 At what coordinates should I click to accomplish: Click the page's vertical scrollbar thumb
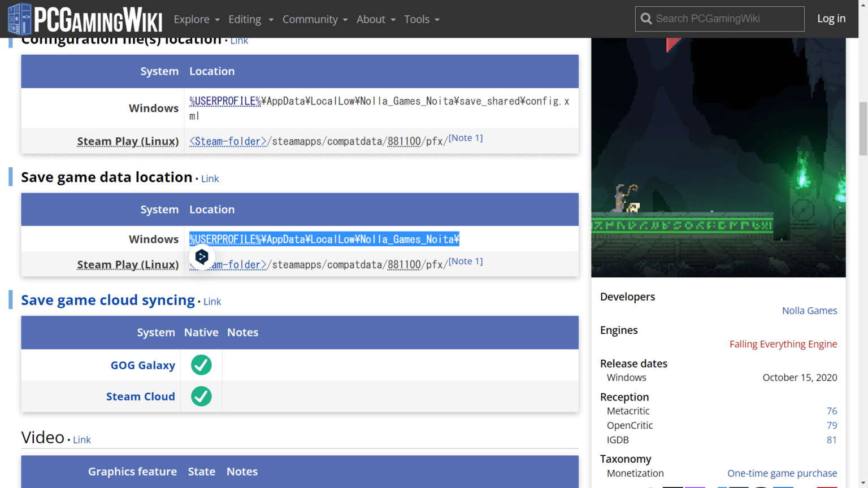(x=863, y=129)
